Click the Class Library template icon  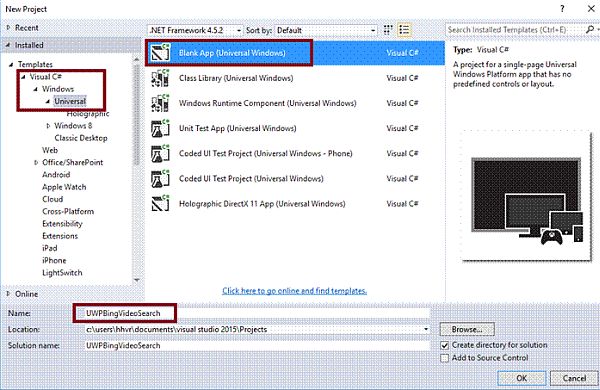(160, 78)
